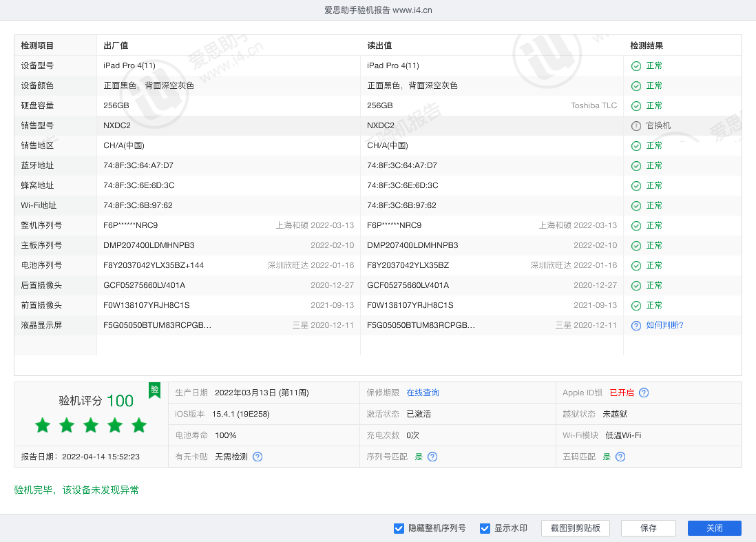
Task: Click the green check icon in 销售地区 row
Action: coord(636,146)
